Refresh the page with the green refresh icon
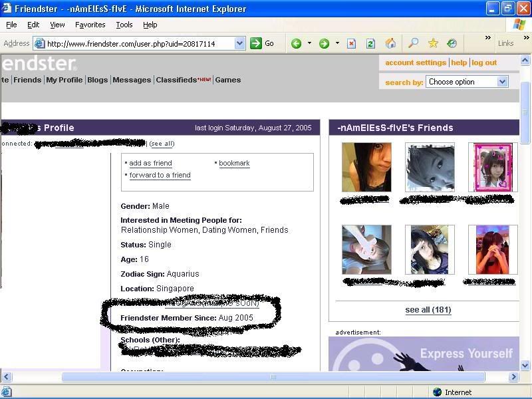532x399 pixels. pyautogui.click(x=370, y=43)
